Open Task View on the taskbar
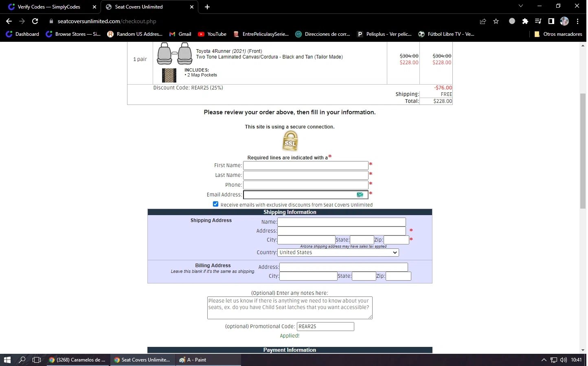 pos(37,360)
